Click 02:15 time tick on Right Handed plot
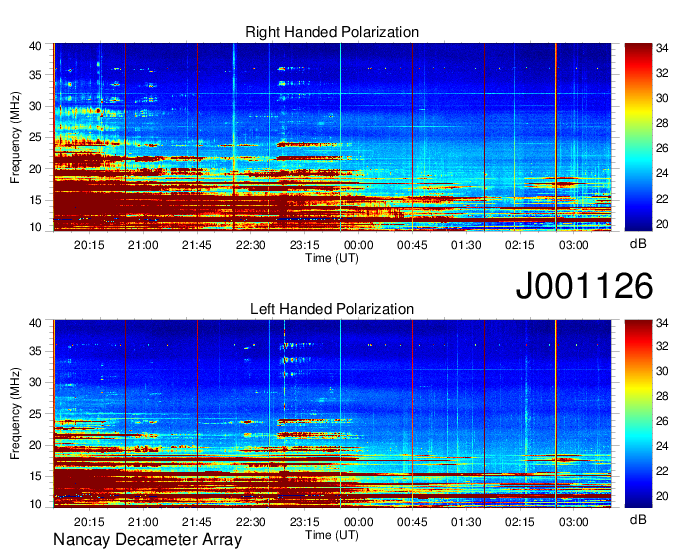Screen dimensions: 680x552 (520, 245)
